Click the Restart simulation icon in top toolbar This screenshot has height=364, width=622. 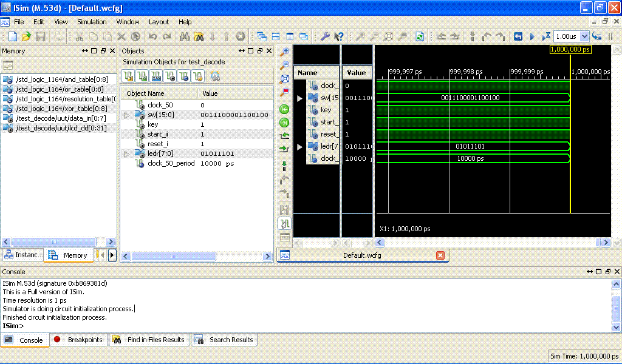coord(518,37)
